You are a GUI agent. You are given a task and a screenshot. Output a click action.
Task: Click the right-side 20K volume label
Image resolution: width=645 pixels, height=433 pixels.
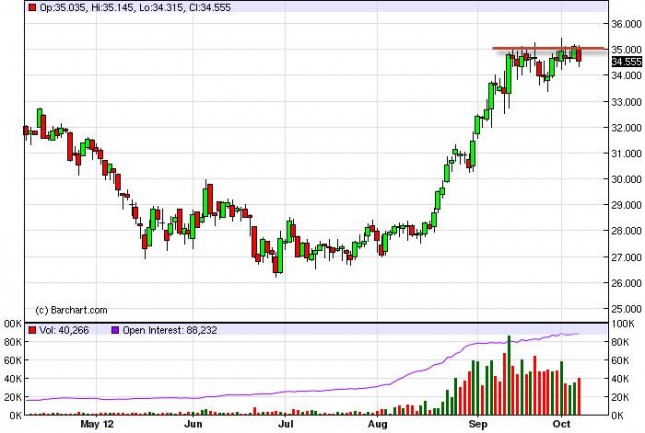click(620, 397)
